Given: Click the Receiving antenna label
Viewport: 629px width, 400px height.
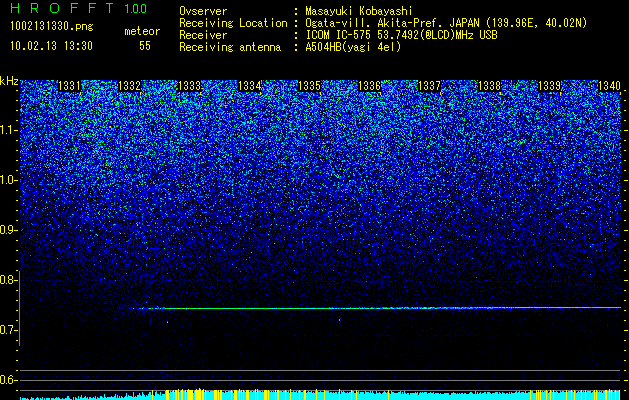Looking at the screenshot, I should click(230, 47).
